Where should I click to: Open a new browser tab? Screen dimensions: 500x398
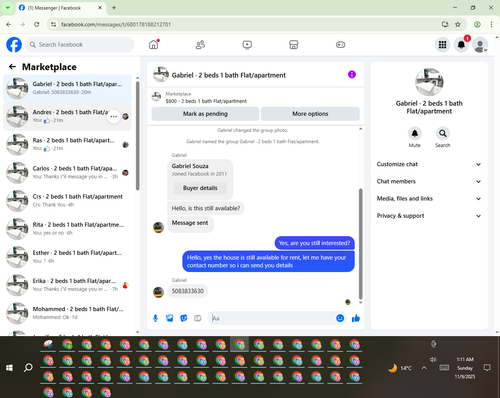coord(114,8)
